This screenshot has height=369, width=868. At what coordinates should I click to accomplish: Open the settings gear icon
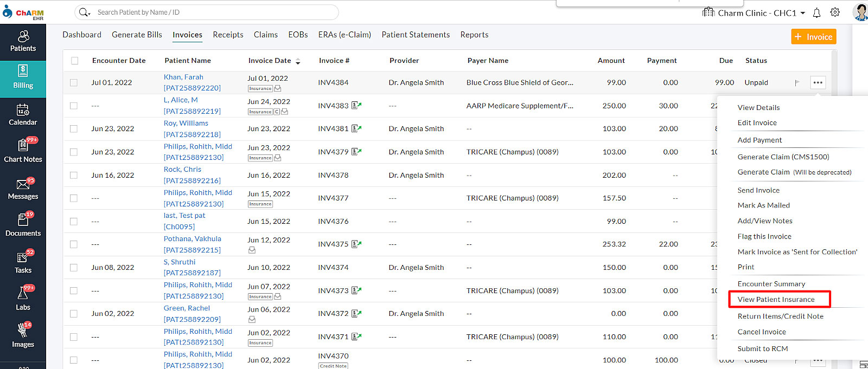[835, 12]
